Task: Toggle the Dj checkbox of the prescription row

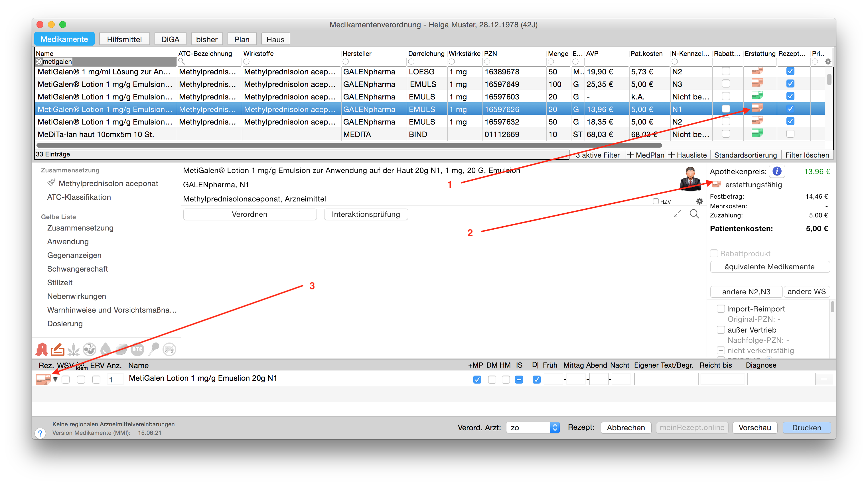Action: pyautogui.click(x=536, y=380)
